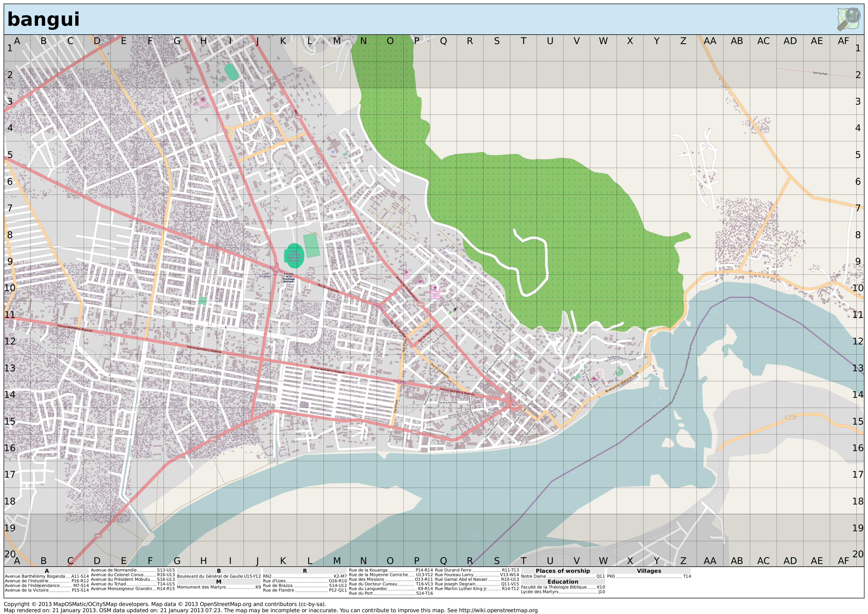Click the hospital cross near Rue Foureau Lamy
The width and height of the screenshot is (868, 614).
(594, 379)
